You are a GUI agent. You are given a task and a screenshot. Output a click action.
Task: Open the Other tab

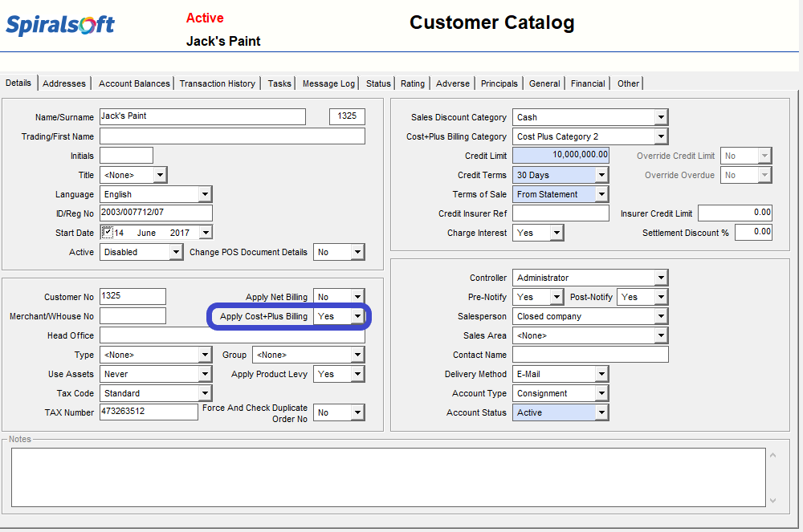tap(628, 83)
